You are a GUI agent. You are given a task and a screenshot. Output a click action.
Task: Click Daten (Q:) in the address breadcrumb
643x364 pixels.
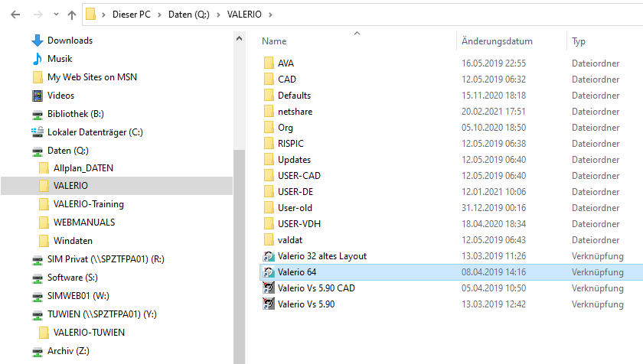(x=192, y=15)
